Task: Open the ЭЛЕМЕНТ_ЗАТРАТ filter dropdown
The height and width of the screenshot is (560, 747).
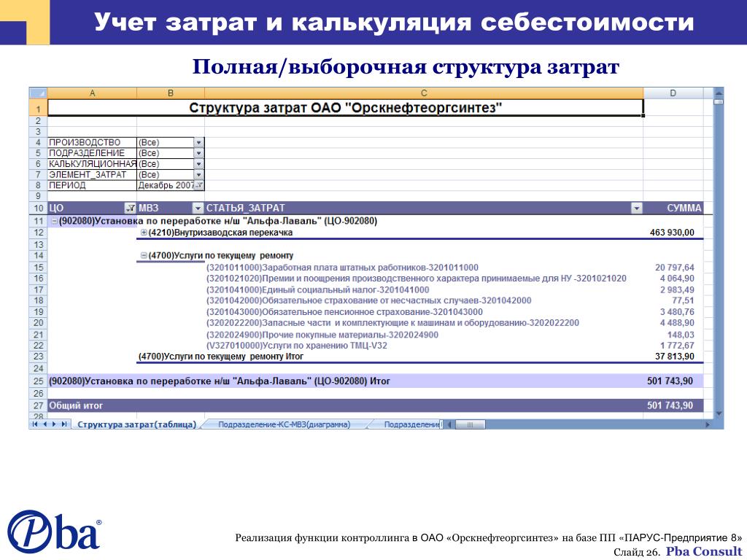Action: click(x=198, y=175)
